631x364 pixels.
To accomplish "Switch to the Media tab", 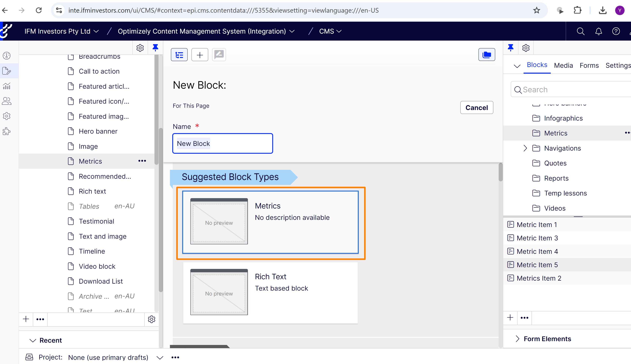I will tap(563, 65).
